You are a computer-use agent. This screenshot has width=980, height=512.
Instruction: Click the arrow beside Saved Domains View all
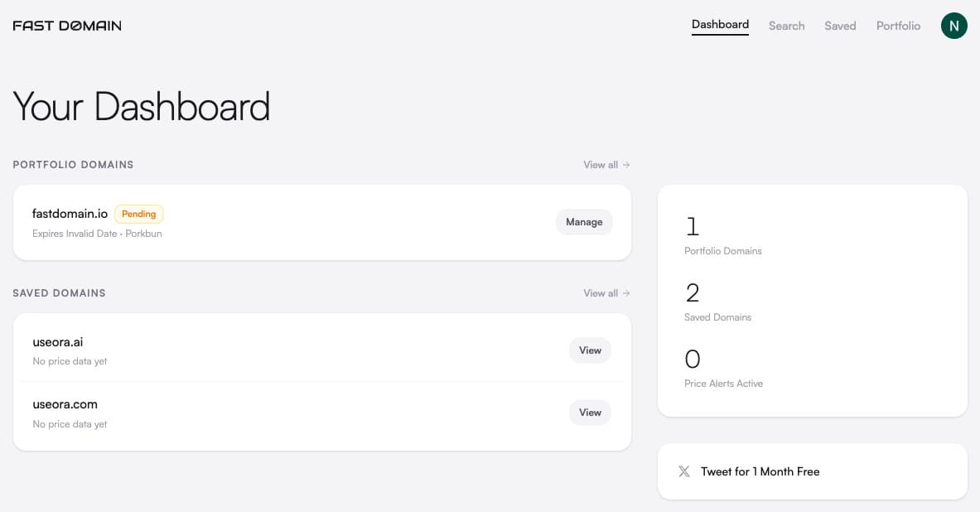point(625,292)
